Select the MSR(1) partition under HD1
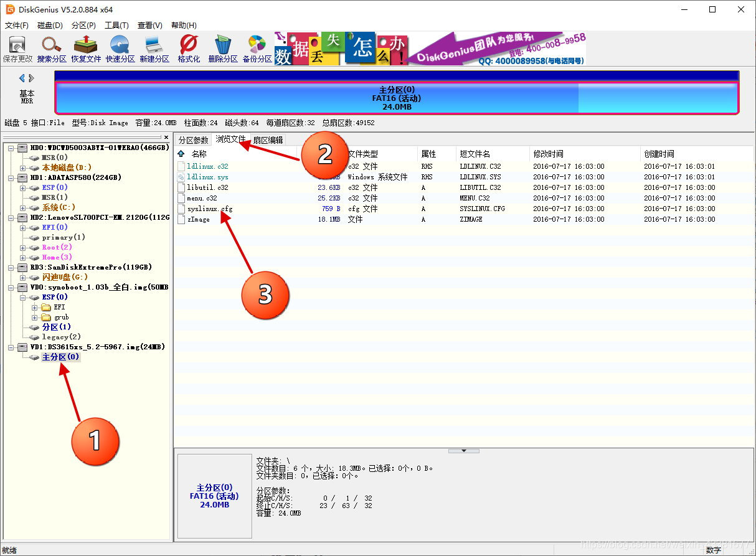 (55, 197)
